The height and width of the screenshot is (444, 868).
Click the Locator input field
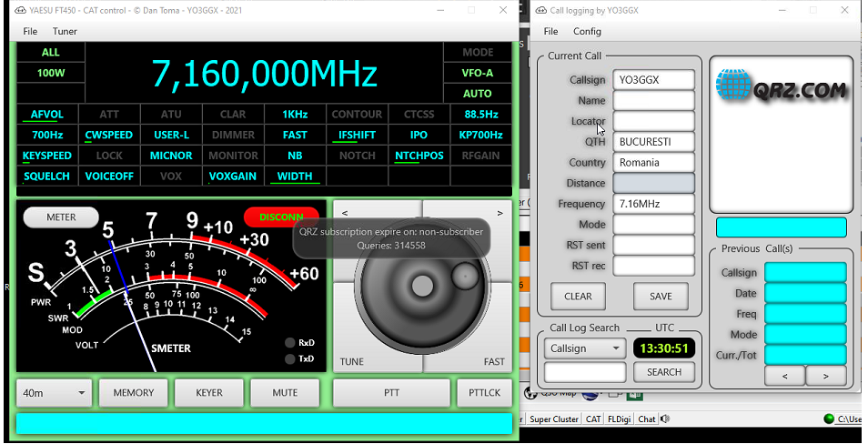pyautogui.click(x=654, y=121)
